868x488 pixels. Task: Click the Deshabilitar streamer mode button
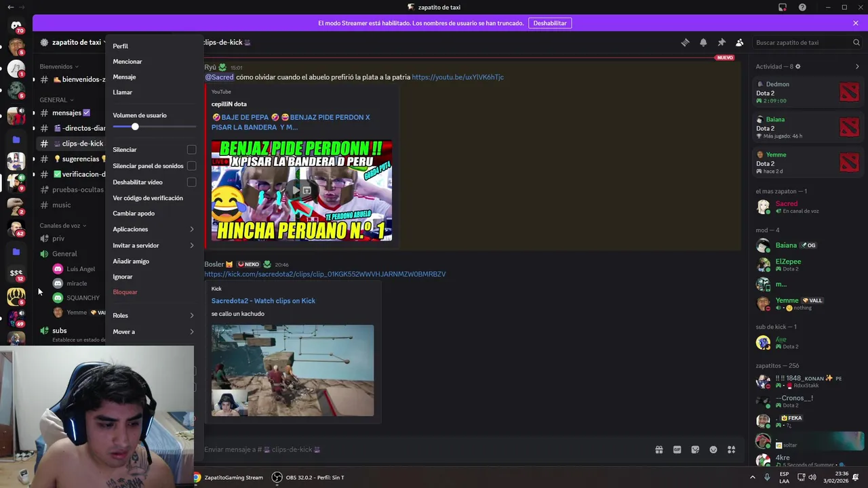[550, 23]
